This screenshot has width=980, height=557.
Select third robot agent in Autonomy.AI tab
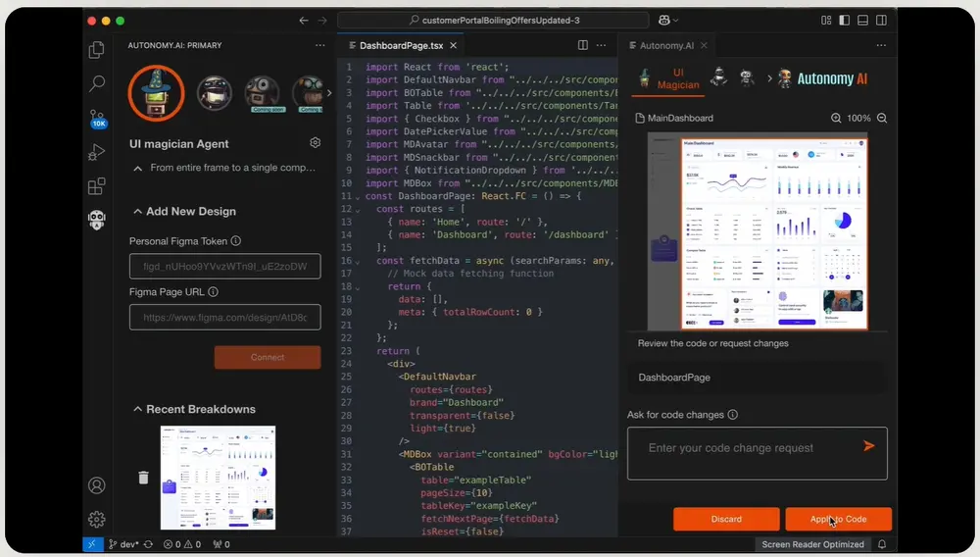747,77
